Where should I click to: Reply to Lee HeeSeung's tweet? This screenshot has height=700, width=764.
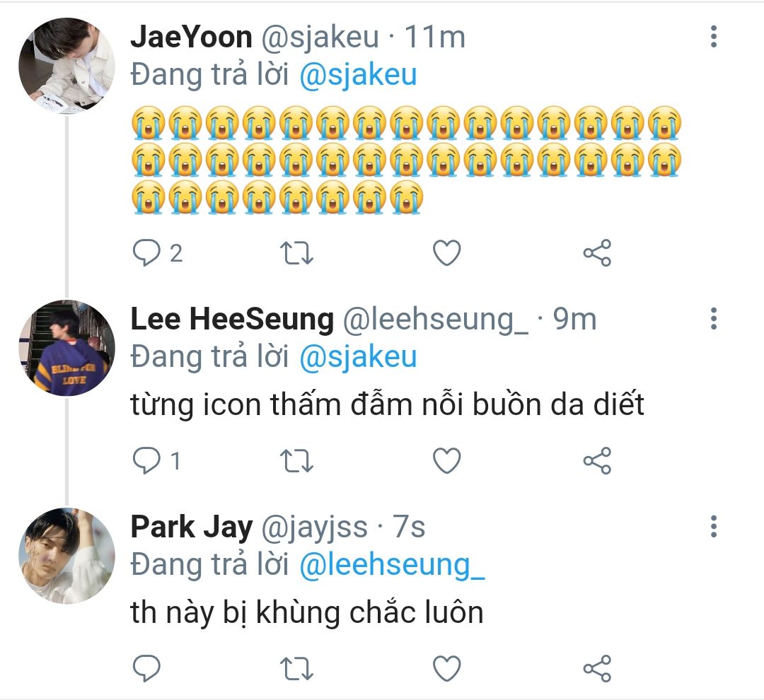(x=147, y=461)
